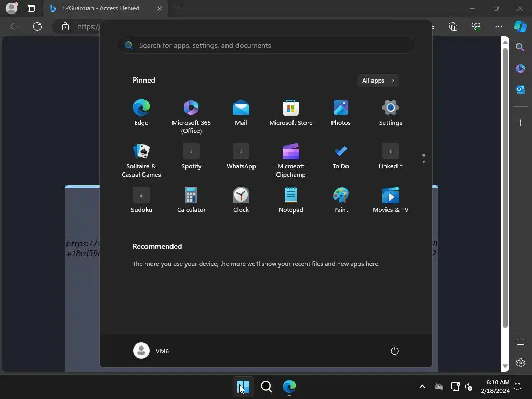
Task: Open Edge from pinned apps
Action: (141, 113)
